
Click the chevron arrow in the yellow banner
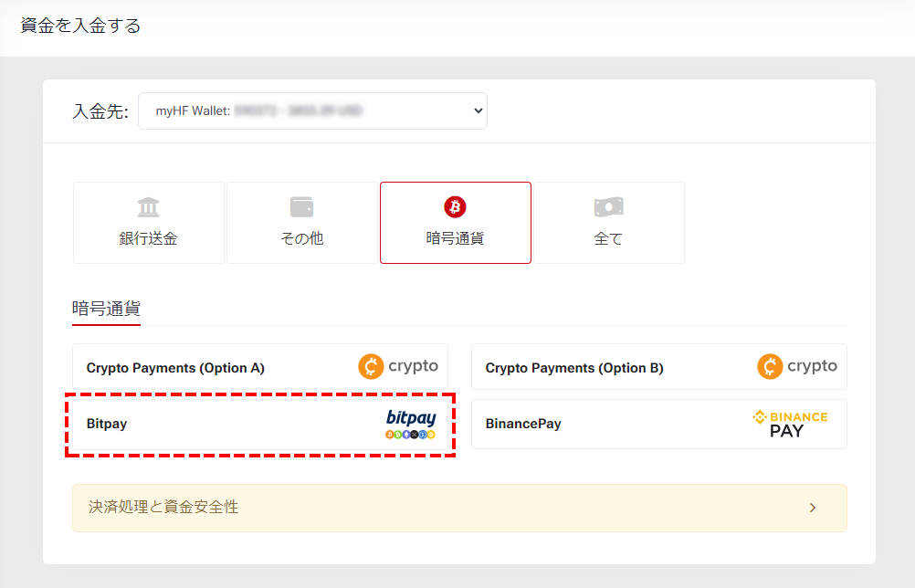click(x=813, y=508)
